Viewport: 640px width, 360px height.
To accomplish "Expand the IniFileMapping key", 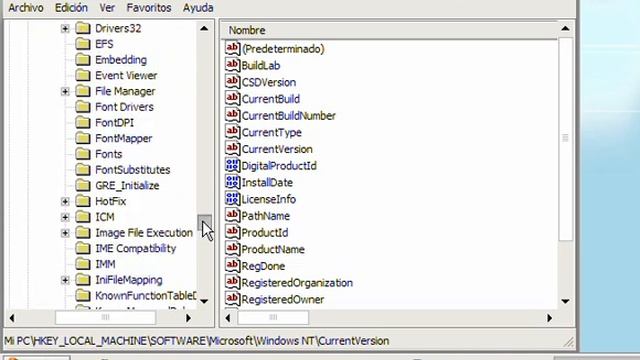I will pos(65,280).
